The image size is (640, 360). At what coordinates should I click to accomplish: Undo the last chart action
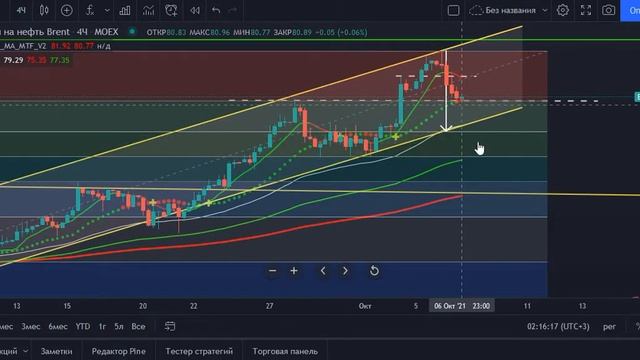coord(216,10)
